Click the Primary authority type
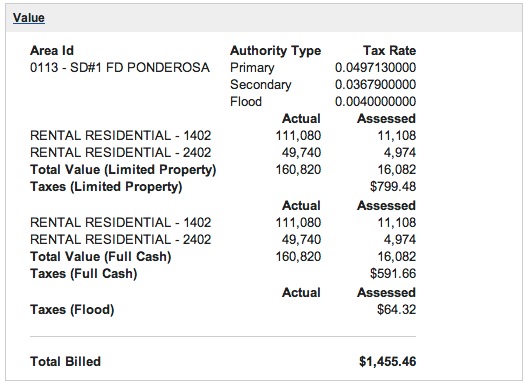Image resolution: width=523 pixels, height=381 pixels. click(252, 68)
